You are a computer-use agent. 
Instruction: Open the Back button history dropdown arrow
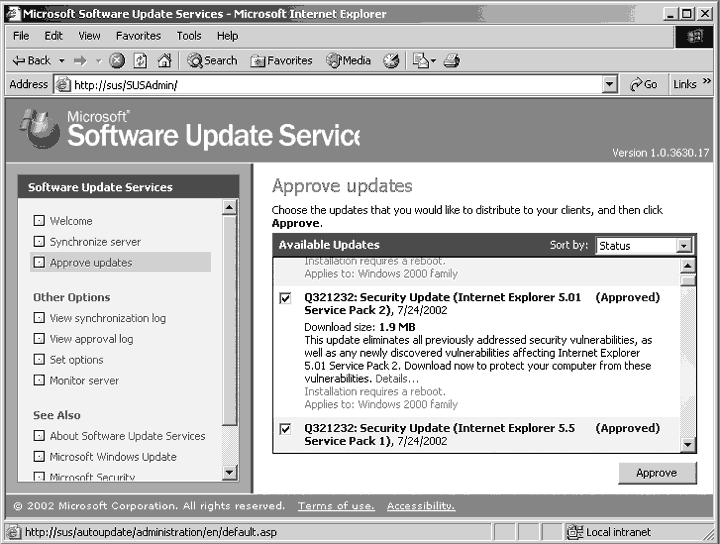(62, 60)
